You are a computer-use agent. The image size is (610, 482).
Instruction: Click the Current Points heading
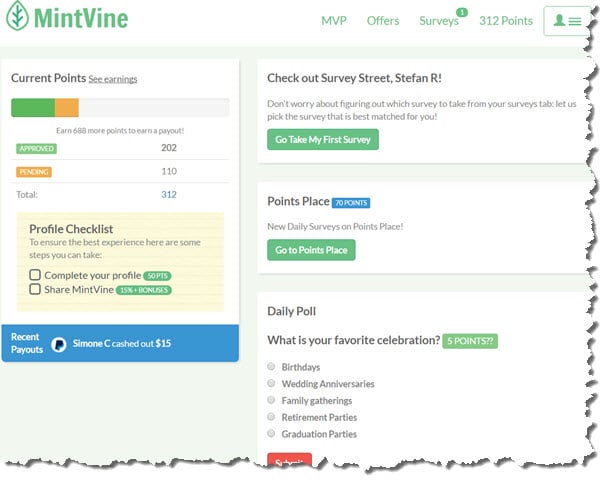49,78
